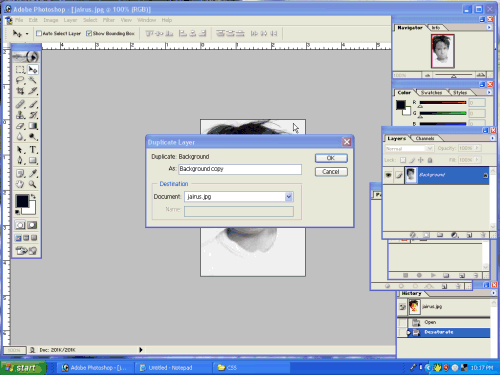Select the Zoom tool
The width and height of the screenshot is (500, 375).
coord(33,184)
